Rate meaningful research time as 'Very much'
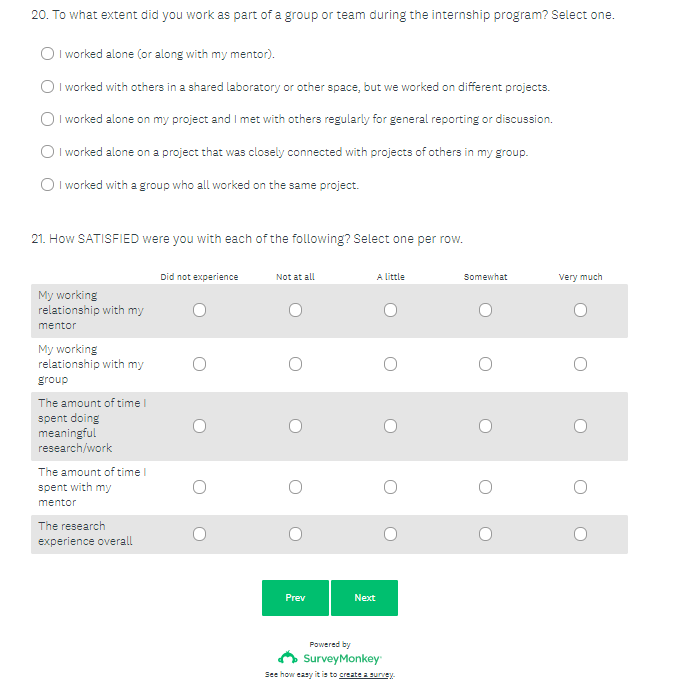Viewport: 679px width, 683px height. pyautogui.click(x=580, y=426)
